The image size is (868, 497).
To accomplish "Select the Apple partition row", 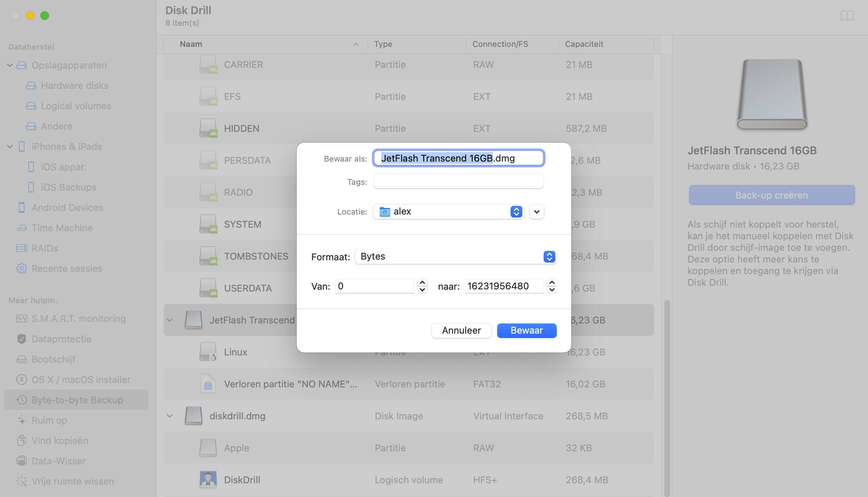I will pos(409,448).
